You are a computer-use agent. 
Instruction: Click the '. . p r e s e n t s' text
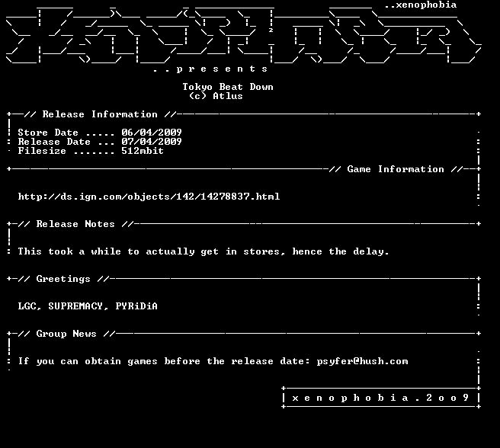point(210,69)
